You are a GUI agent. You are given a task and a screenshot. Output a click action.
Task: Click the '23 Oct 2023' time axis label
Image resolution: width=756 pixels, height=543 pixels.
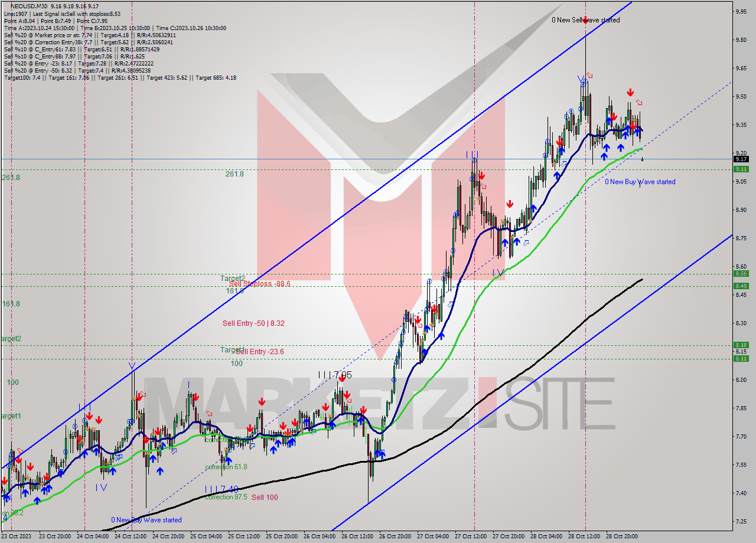click(17, 537)
